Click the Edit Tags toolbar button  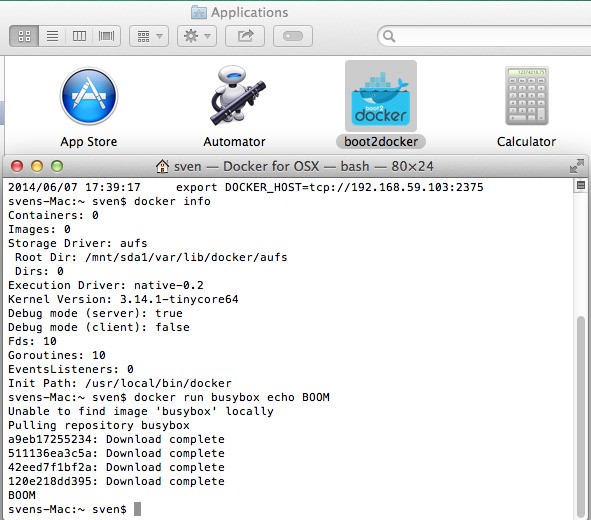pyautogui.click(x=293, y=36)
